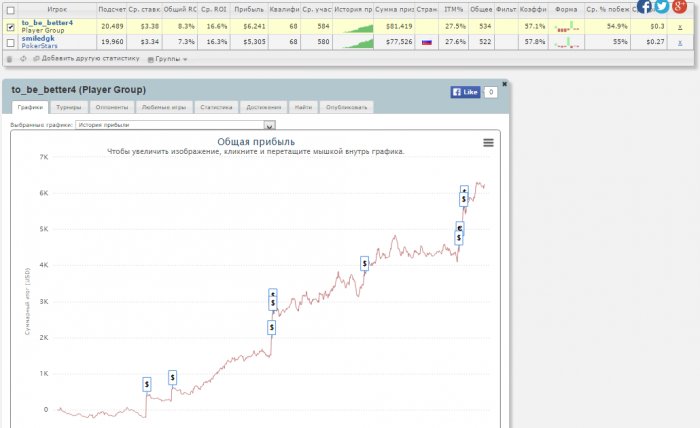Click the Russian flag in smiledgk row
Screen dimensions: 700x428
[x=427, y=42]
